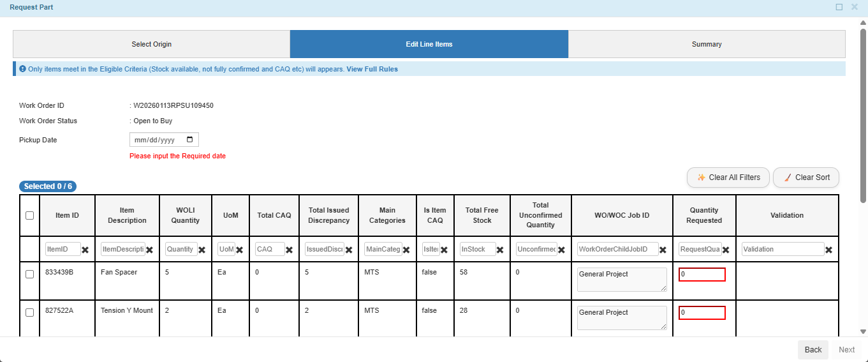This screenshot has height=362, width=868.
Task: Clear the MainCategories filter X icon
Action: tap(406, 250)
